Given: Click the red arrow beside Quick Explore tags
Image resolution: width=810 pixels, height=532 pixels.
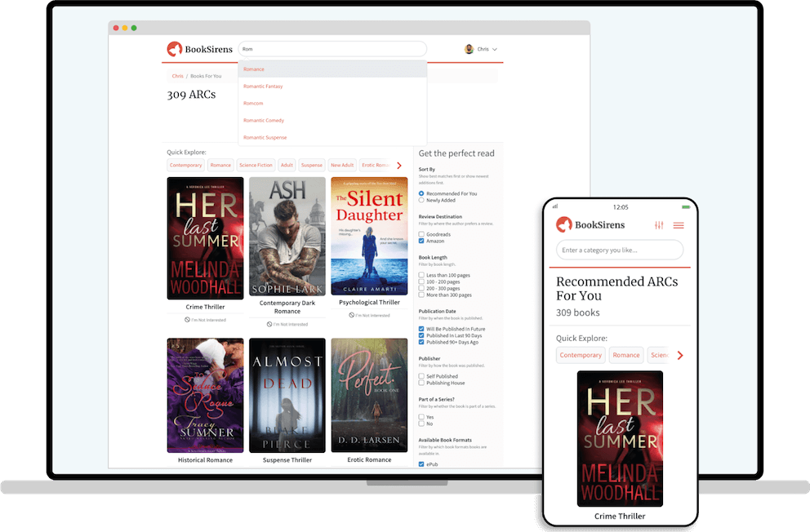Looking at the screenshot, I should tap(399, 165).
